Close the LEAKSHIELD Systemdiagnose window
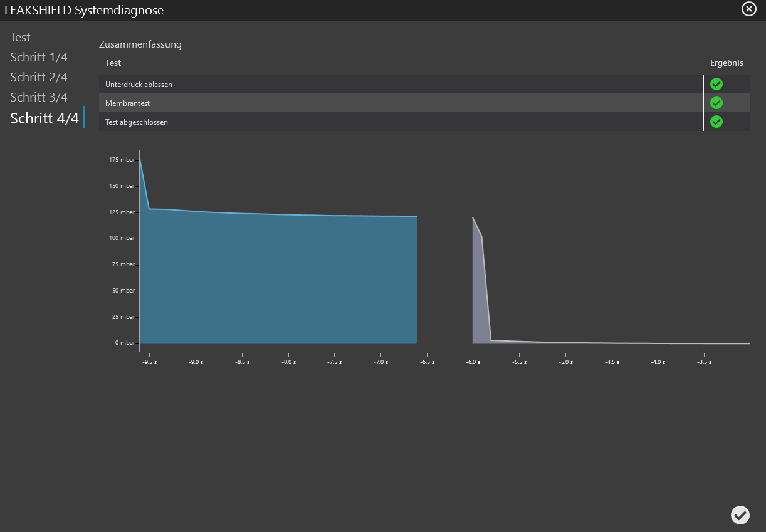 (x=748, y=9)
